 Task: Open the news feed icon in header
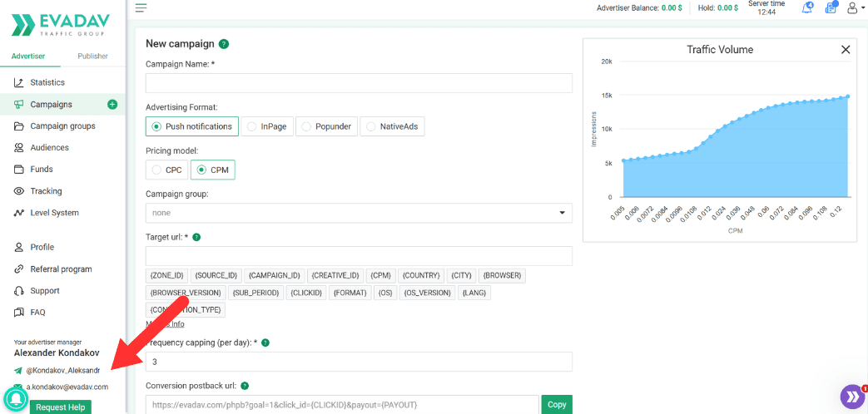(831, 7)
